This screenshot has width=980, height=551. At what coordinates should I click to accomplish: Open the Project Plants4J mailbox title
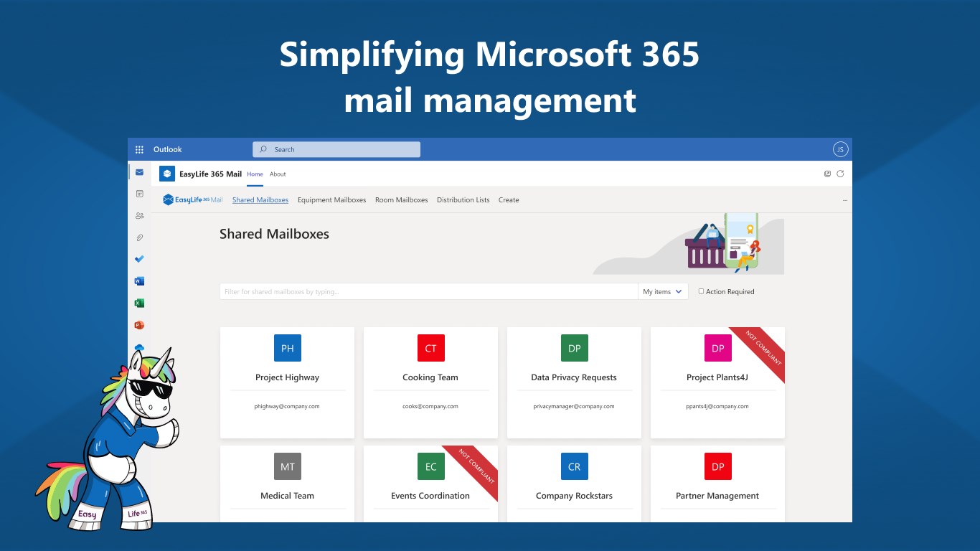pos(717,377)
